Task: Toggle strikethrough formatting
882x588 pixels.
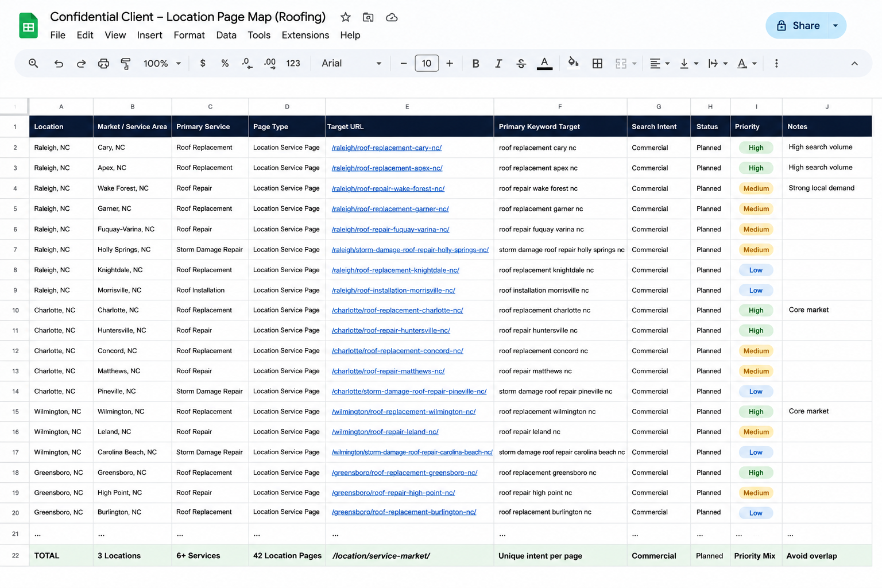Action: pyautogui.click(x=521, y=63)
